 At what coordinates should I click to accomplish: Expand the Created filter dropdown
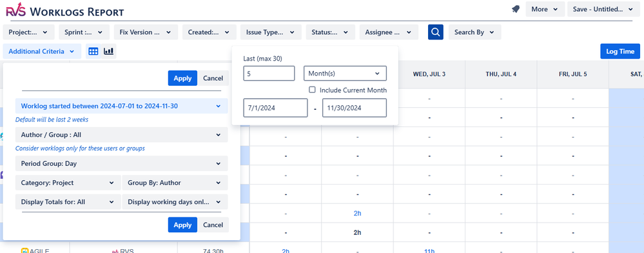209,32
